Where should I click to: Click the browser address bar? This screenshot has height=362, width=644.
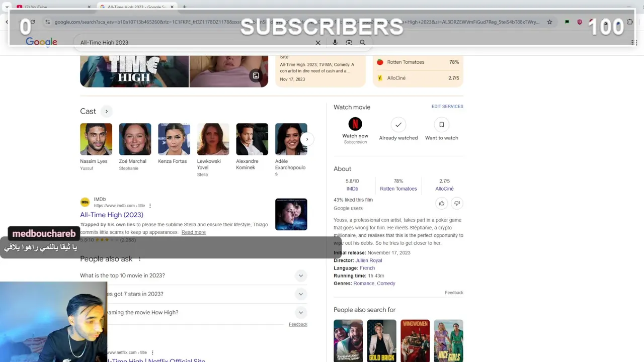[297, 22]
